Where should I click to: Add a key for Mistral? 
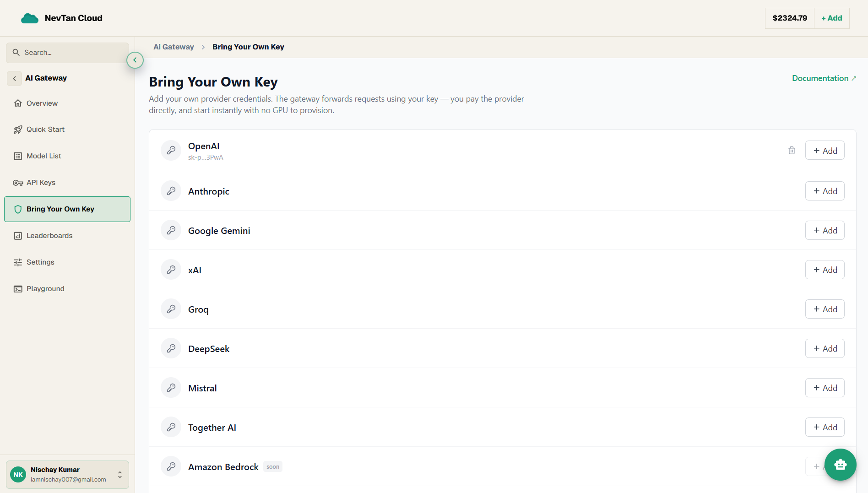pos(825,388)
